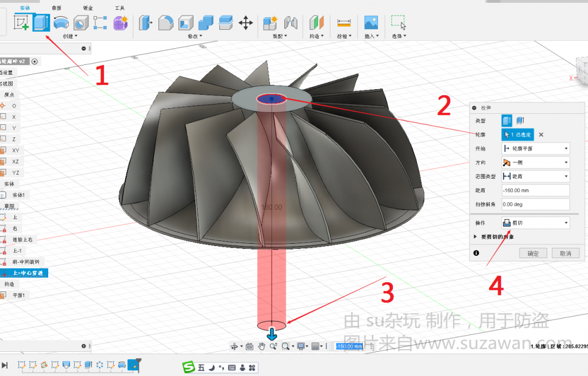Activate the Pan hand tool
The image size is (588, 376).
tap(261, 346)
